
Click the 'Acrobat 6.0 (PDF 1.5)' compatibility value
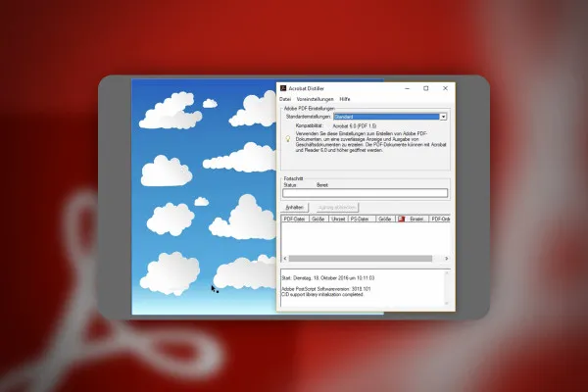pos(355,126)
